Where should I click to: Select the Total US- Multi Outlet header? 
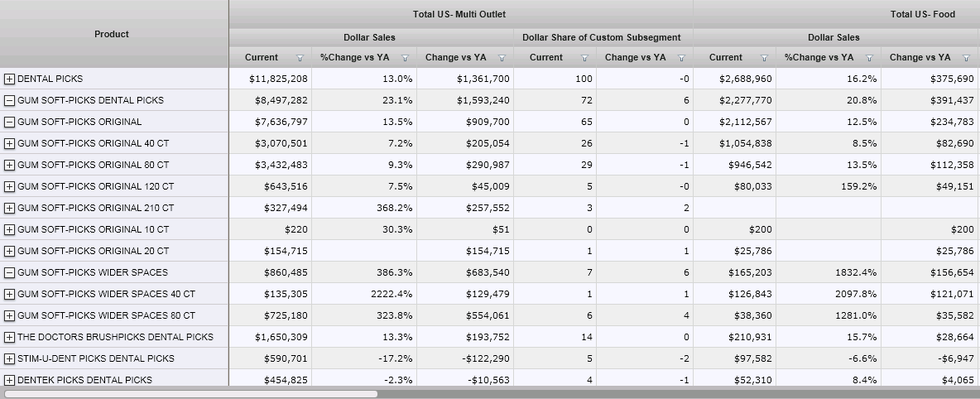(x=459, y=14)
